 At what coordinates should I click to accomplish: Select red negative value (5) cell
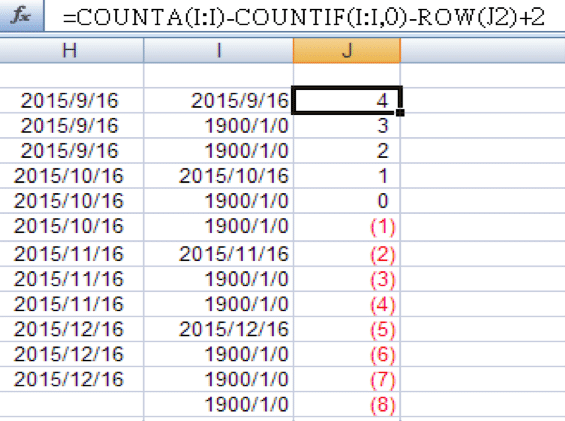pyautogui.click(x=347, y=329)
